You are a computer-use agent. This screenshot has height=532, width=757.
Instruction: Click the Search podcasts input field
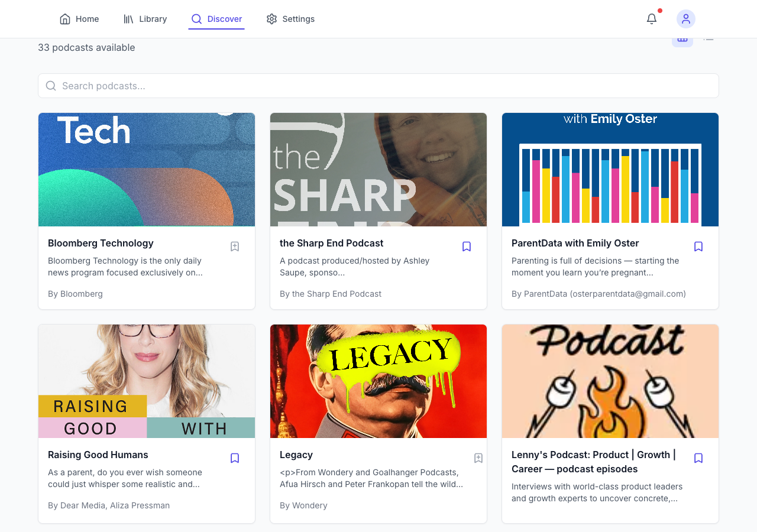point(378,86)
